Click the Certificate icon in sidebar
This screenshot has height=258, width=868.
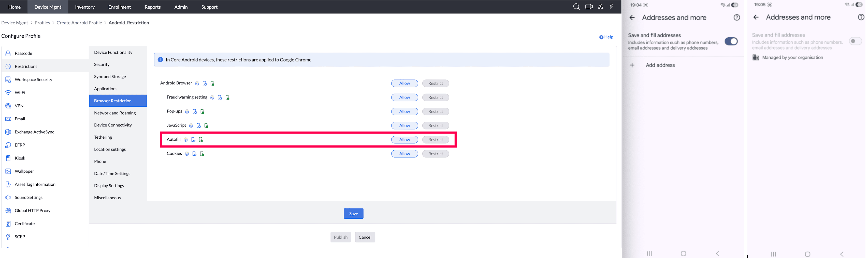[x=8, y=224]
